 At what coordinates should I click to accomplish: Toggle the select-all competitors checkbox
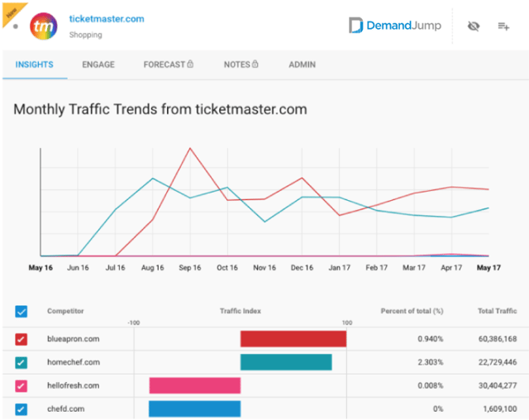(21, 312)
